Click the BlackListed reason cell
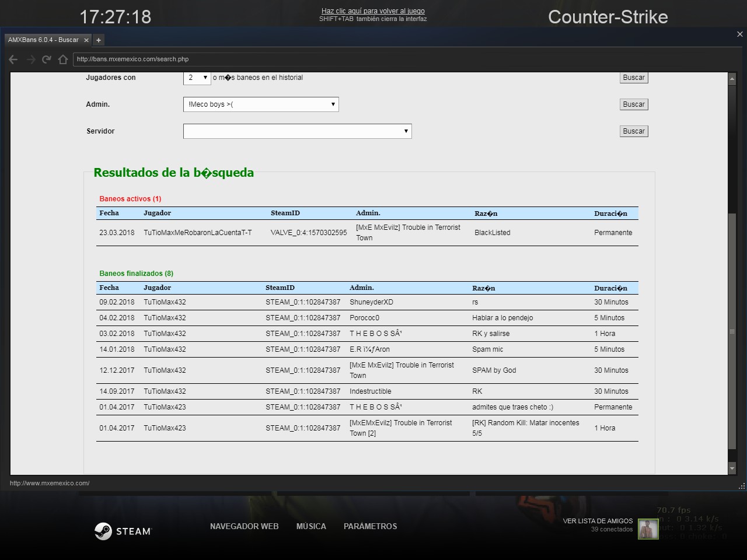The height and width of the screenshot is (560, 747). (x=493, y=233)
